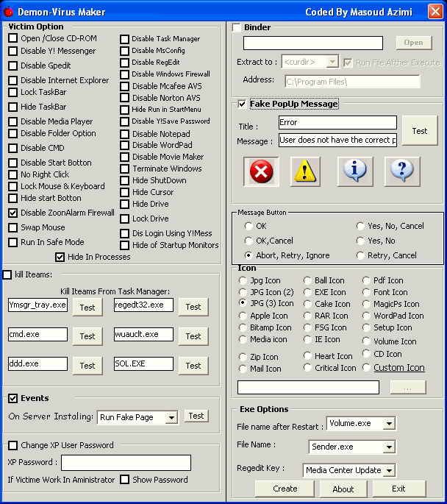Image resolution: width=447 pixels, height=504 pixels.
Task: Expand the File Name Sender.exe dropdown
Action: point(389,447)
